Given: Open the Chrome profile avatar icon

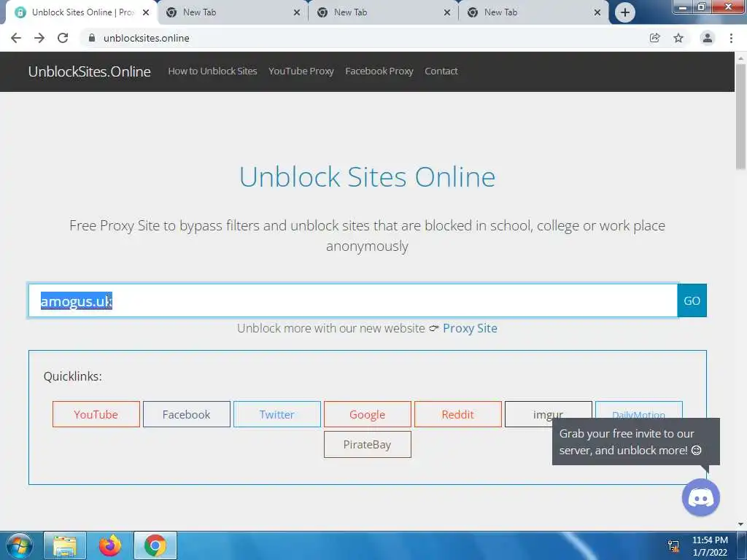Looking at the screenshot, I should [x=708, y=38].
